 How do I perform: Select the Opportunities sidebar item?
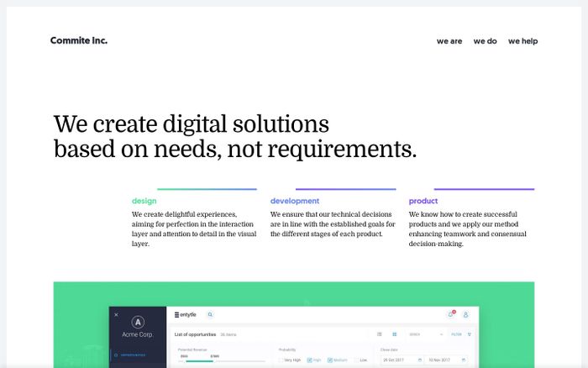[x=134, y=355]
